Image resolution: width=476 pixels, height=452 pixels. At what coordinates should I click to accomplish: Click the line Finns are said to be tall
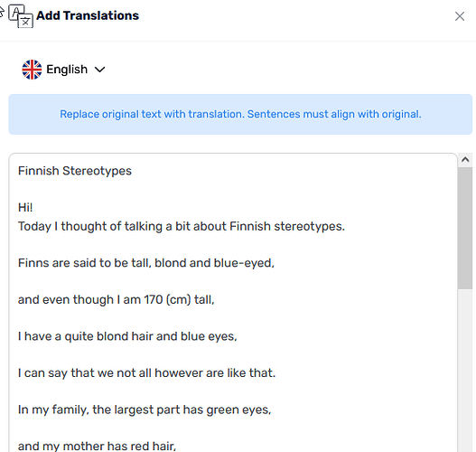pyautogui.click(x=146, y=263)
